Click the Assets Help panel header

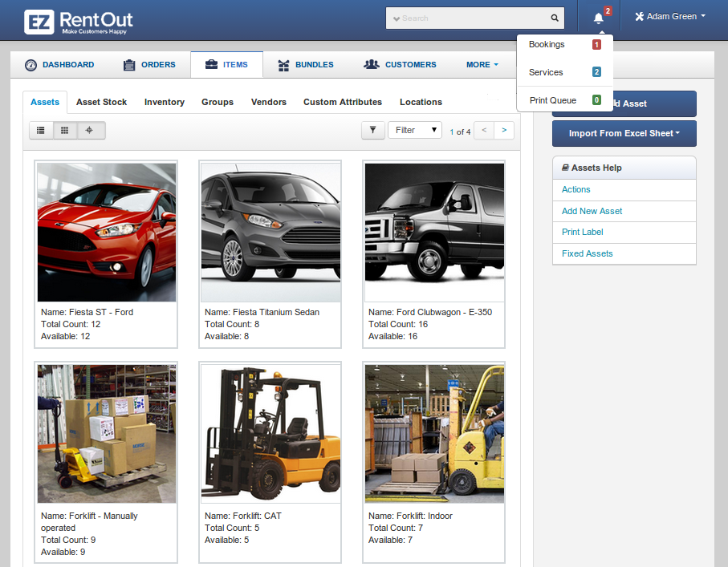(624, 168)
